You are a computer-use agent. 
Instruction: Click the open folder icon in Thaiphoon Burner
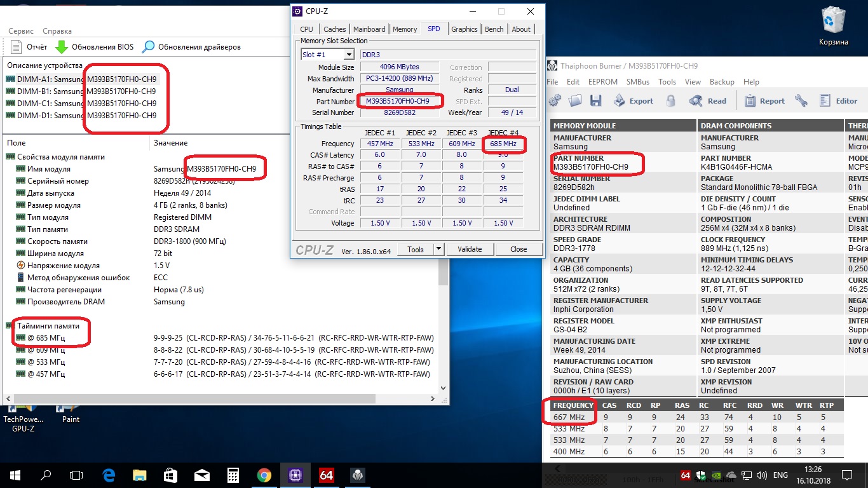click(575, 100)
